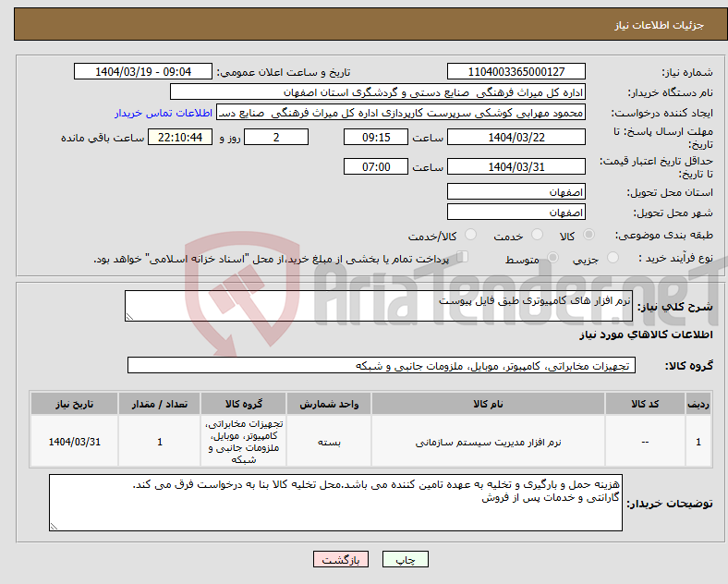Select the جزیی purchase type radio
This screenshot has height=584, width=728.
tap(613, 258)
